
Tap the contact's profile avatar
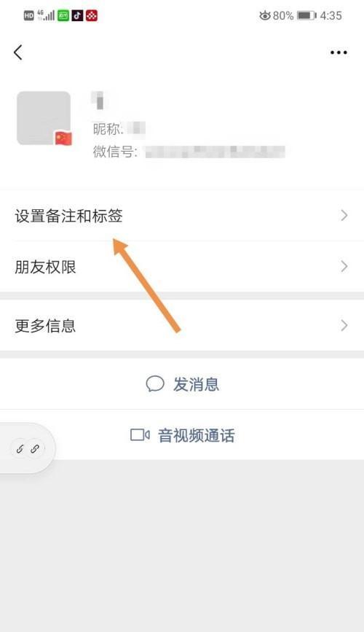click(44, 117)
